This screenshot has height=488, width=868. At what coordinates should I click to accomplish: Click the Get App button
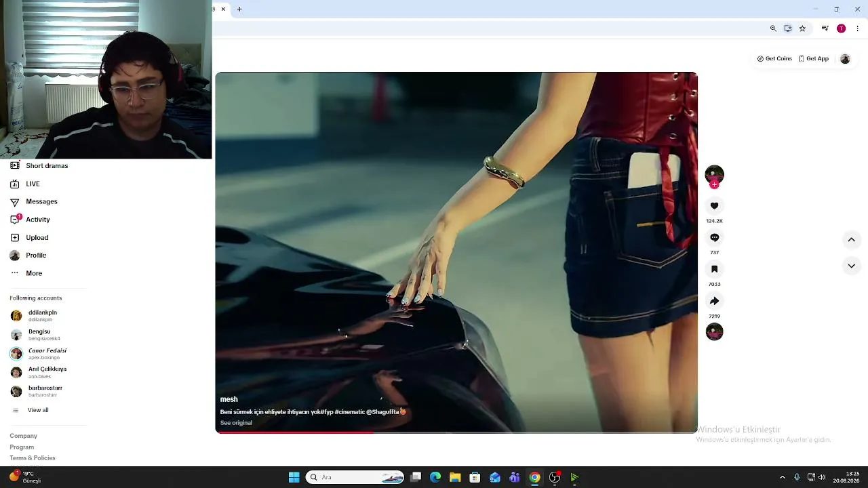click(814, 59)
